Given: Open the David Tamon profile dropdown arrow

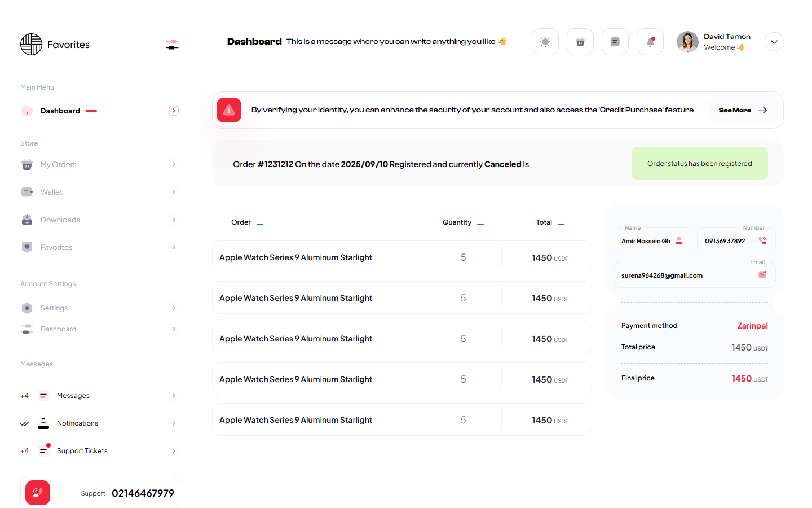Looking at the screenshot, I should point(774,42).
